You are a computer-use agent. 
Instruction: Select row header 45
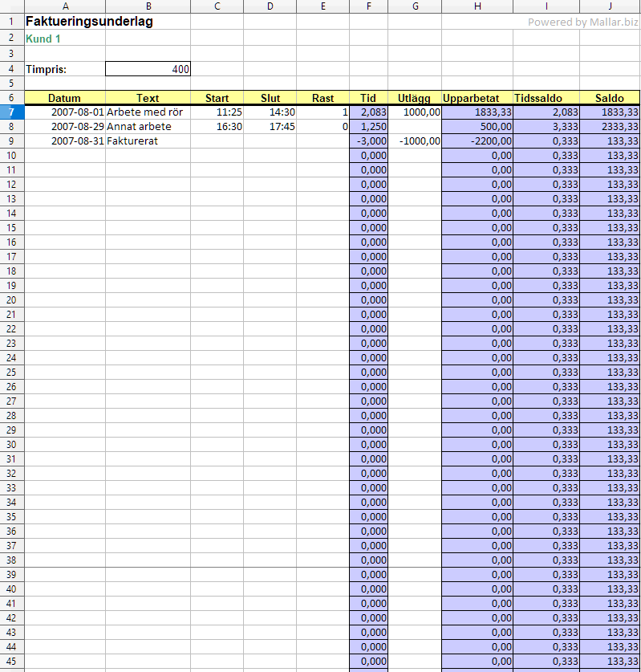tap(12, 661)
